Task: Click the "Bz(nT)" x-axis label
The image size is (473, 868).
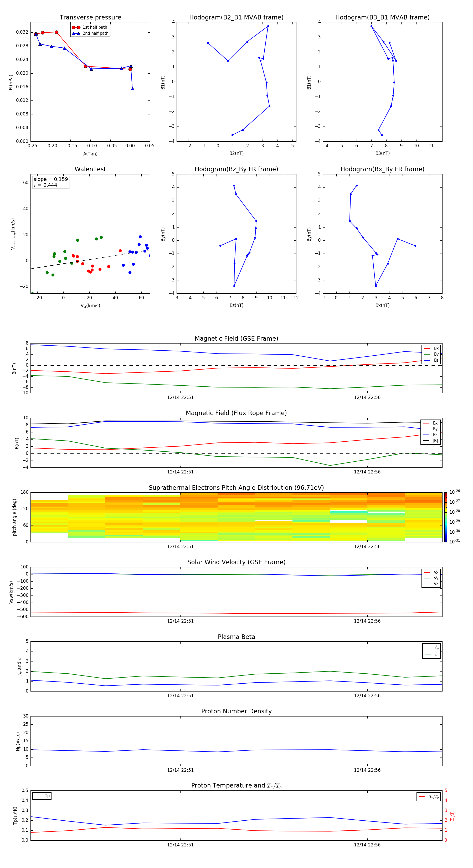Action: coord(236,305)
